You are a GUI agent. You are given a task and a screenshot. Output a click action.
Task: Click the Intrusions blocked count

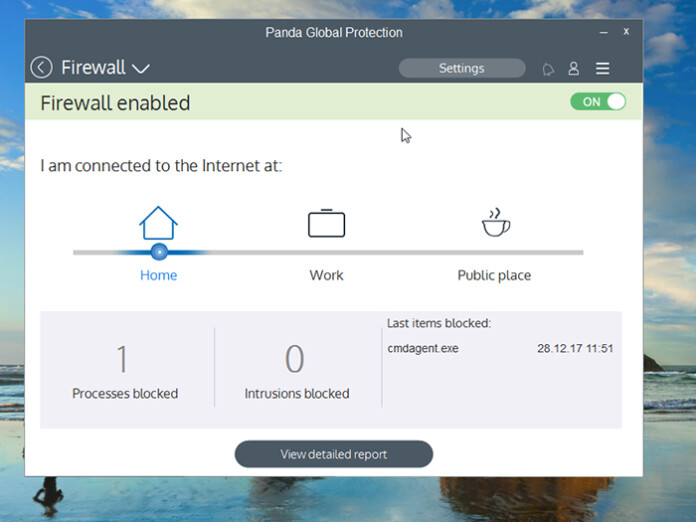pyautogui.click(x=294, y=359)
